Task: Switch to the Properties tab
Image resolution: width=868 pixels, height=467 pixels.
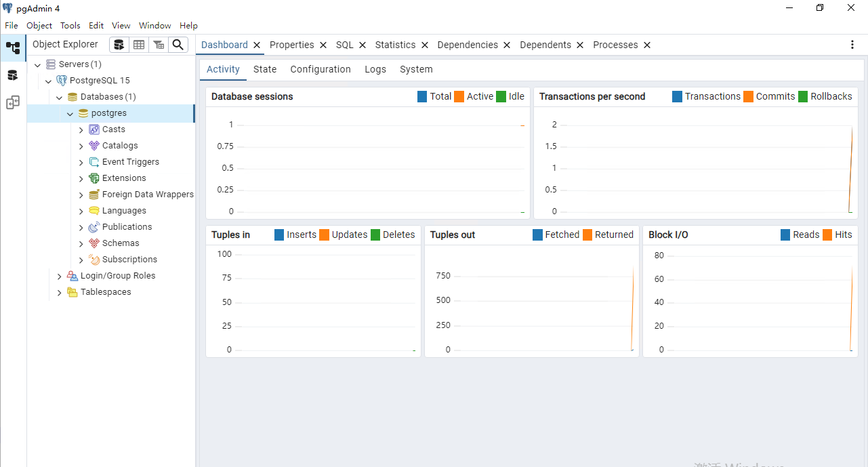Action: click(x=292, y=45)
